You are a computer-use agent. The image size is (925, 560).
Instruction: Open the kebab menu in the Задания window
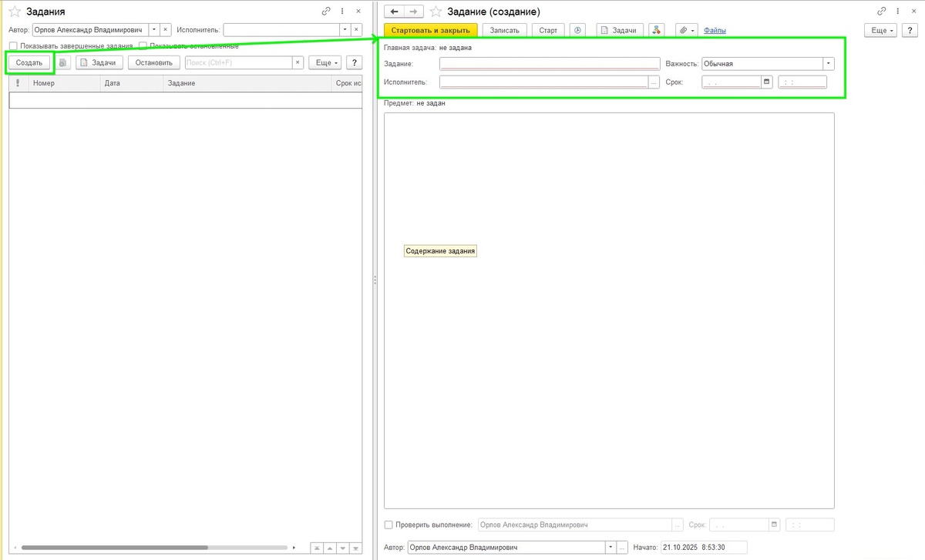click(x=342, y=12)
